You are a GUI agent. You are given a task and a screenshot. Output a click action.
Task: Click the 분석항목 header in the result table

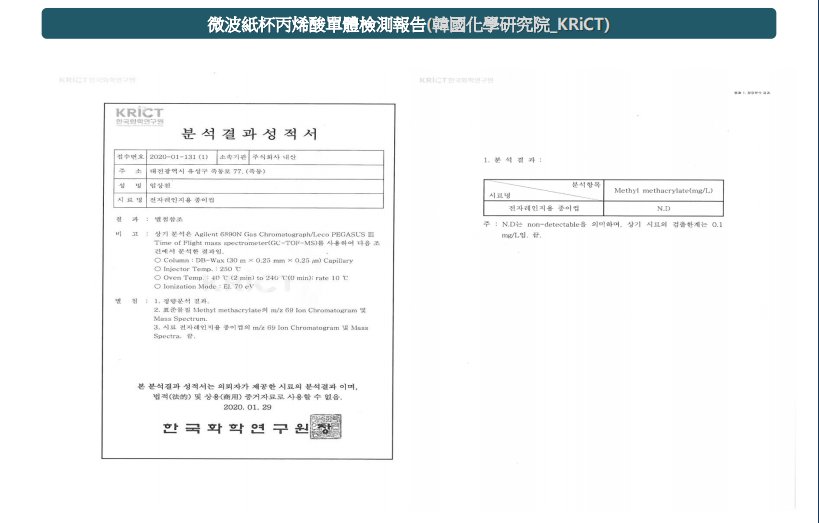point(586,184)
